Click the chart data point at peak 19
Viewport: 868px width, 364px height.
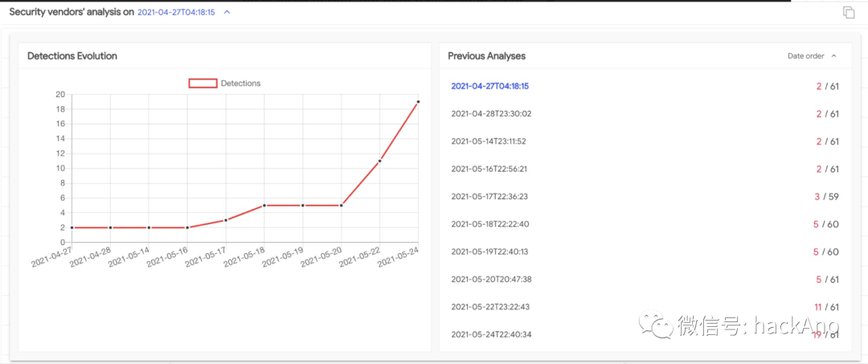tap(418, 102)
